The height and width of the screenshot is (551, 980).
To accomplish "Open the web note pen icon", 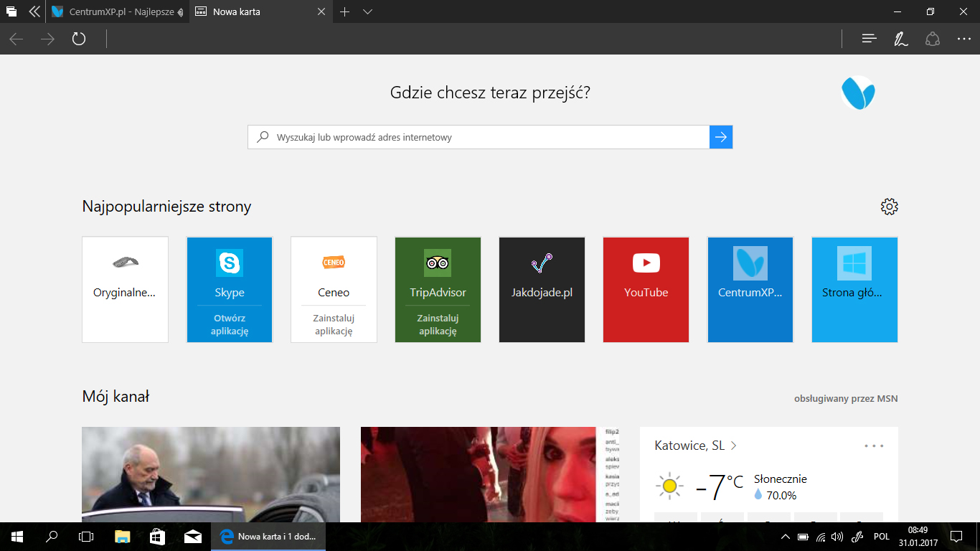I will pyautogui.click(x=901, y=39).
